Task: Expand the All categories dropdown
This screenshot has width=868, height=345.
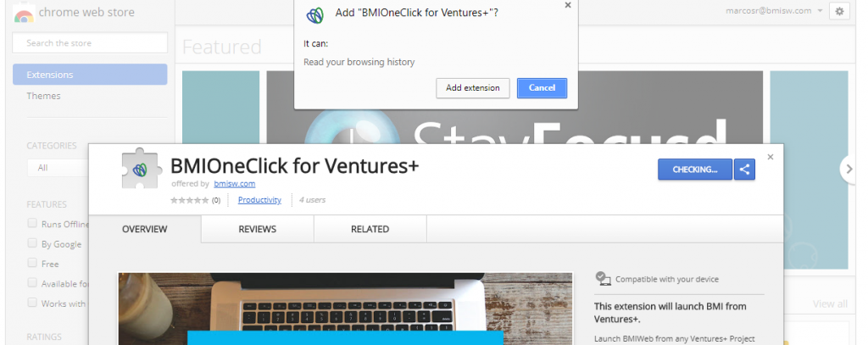Action: point(58,167)
